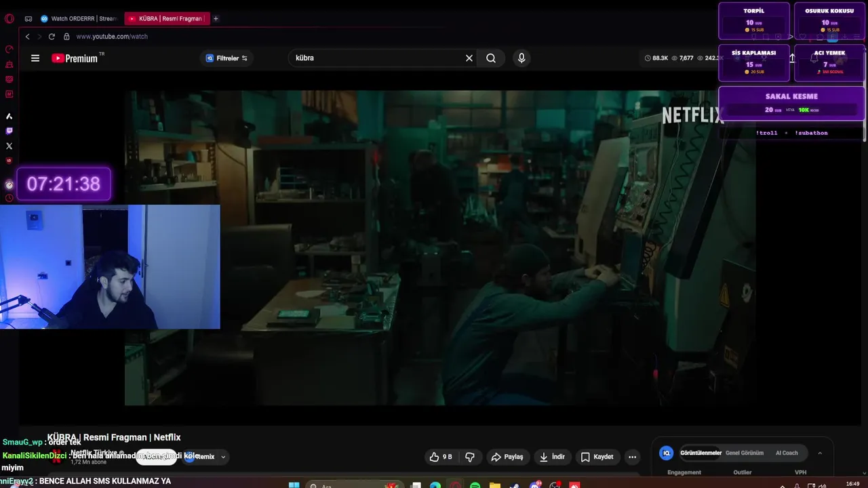Viewport: 868px width, 488px height.
Task: Select the Görüntülenmeler tab
Action: click(701, 453)
